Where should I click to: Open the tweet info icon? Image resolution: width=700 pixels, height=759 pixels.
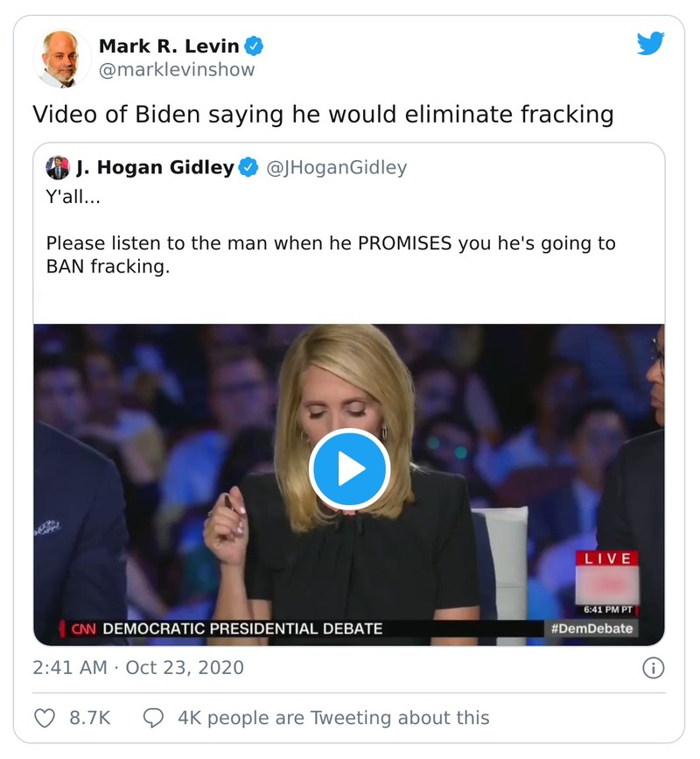click(653, 668)
